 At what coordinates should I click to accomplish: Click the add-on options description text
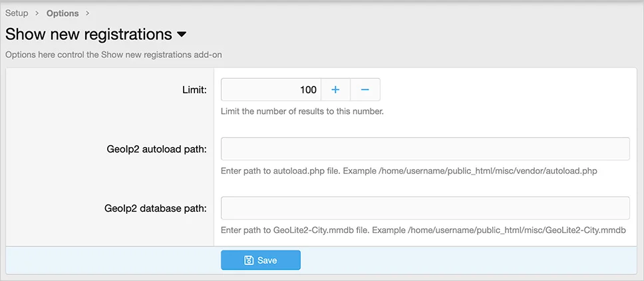[x=114, y=55]
